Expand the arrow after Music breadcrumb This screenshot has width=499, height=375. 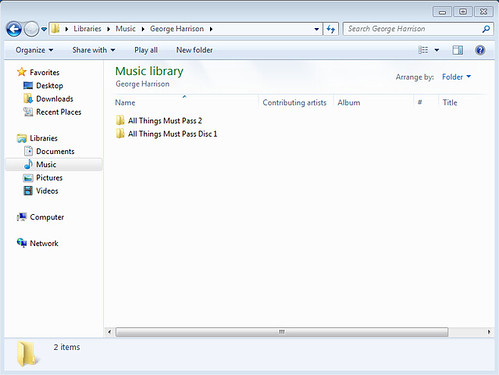click(x=143, y=29)
